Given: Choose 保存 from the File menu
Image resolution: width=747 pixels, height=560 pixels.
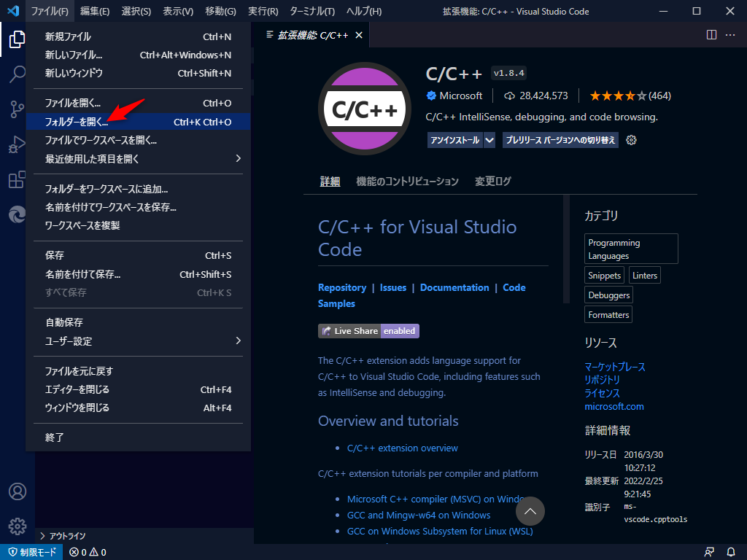Looking at the screenshot, I should (138, 256).
